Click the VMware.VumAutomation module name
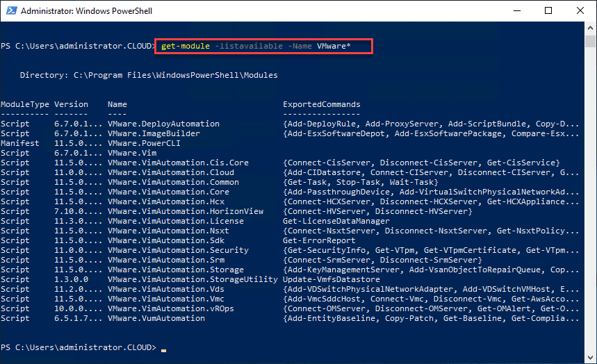Viewport: 597px width, 364px height. click(156, 318)
